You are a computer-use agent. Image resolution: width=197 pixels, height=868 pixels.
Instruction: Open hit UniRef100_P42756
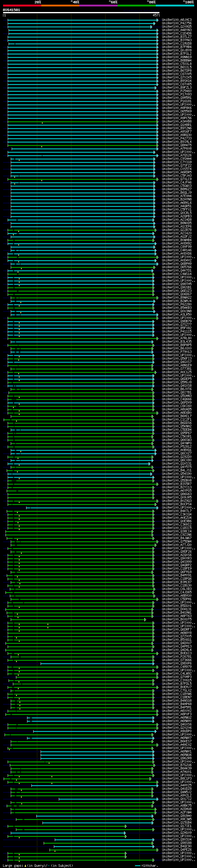[x=177, y=23]
